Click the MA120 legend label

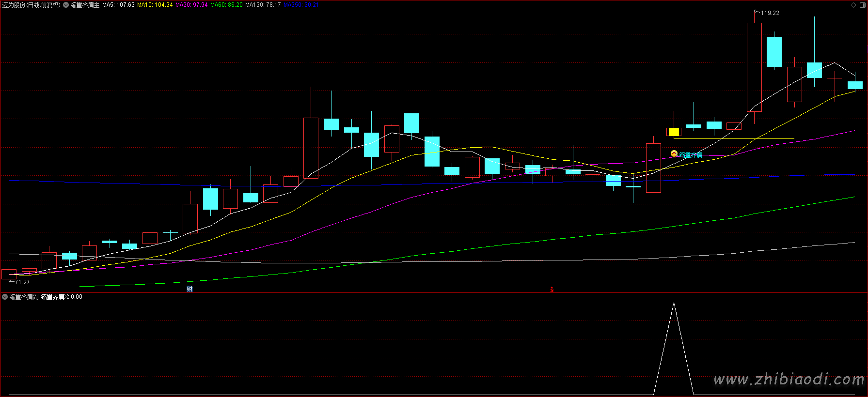(x=263, y=5)
